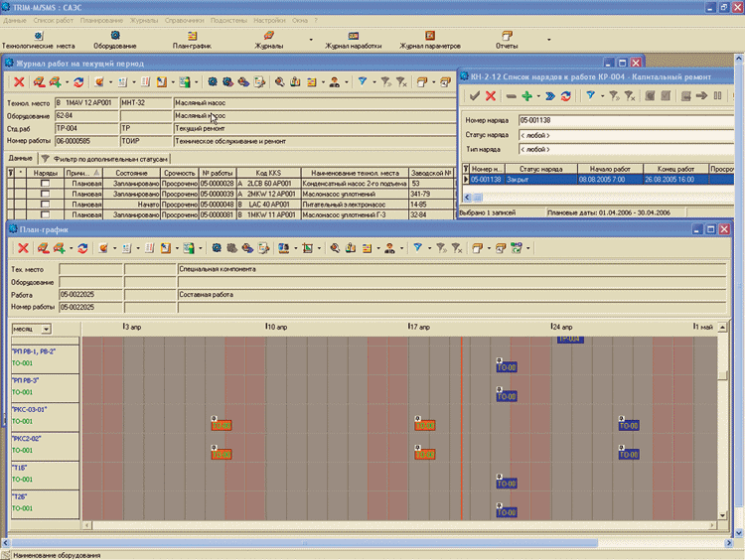Click refresh icon in work journal toolbar
Viewport: 745px width, 560px height.
click(80, 81)
